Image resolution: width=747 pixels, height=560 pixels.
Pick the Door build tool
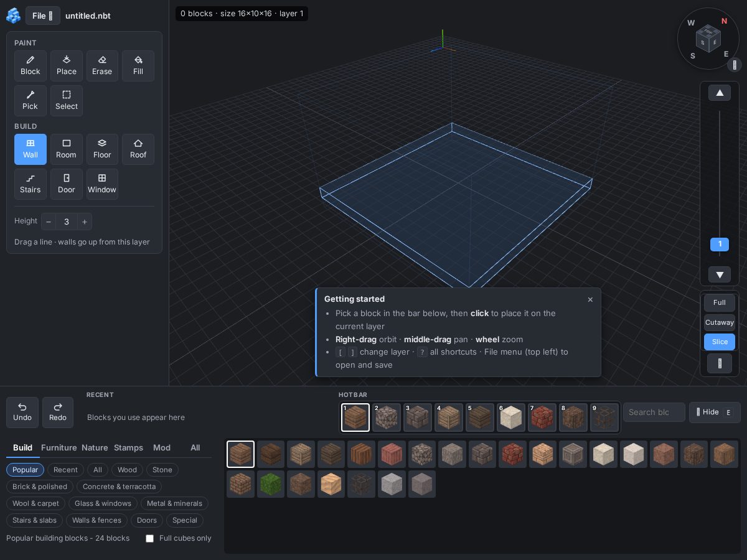point(67,184)
